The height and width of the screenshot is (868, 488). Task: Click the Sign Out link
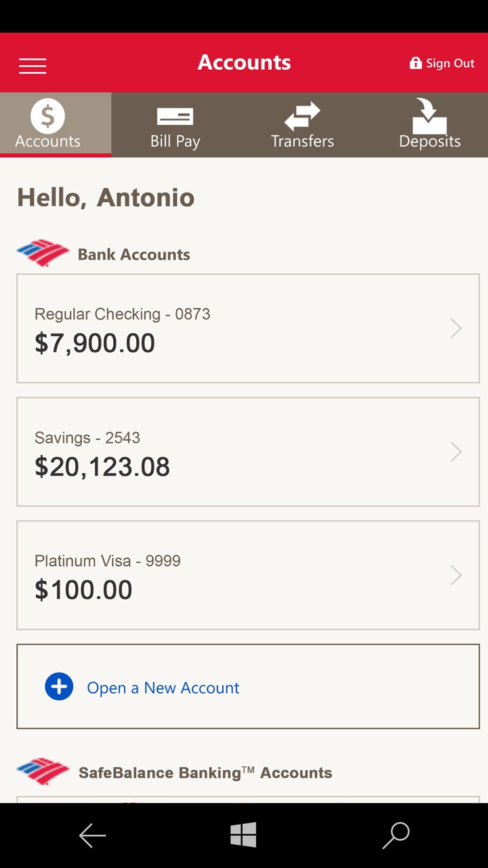pyautogui.click(x=450, y=64)
